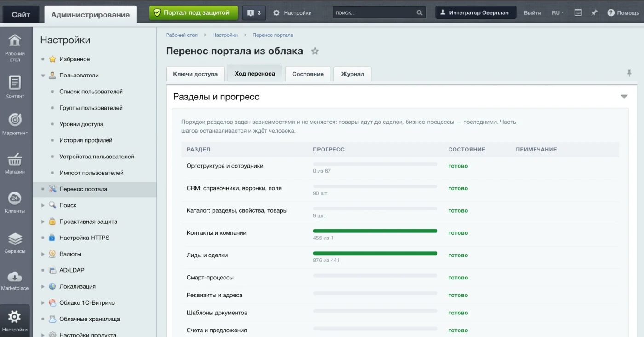Click the Выйти logout link

(x=532, y=13)
